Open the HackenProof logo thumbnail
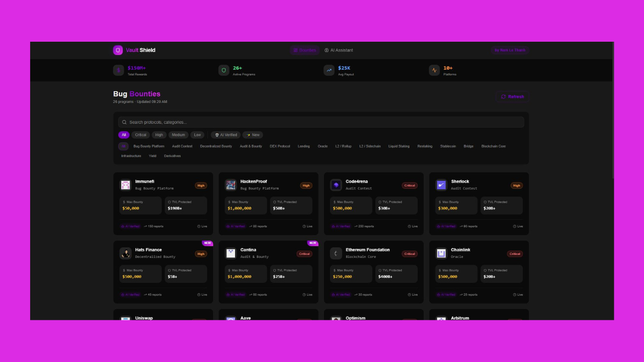The image size is (644, 362). click(231, 185)
